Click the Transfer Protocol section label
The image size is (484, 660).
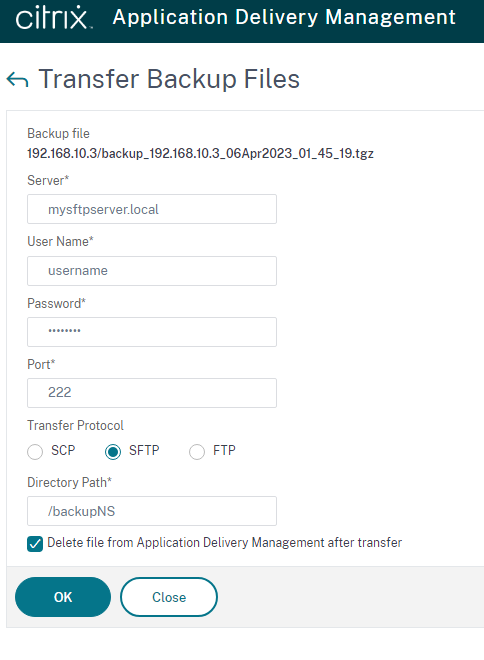(x=75, y=426)
